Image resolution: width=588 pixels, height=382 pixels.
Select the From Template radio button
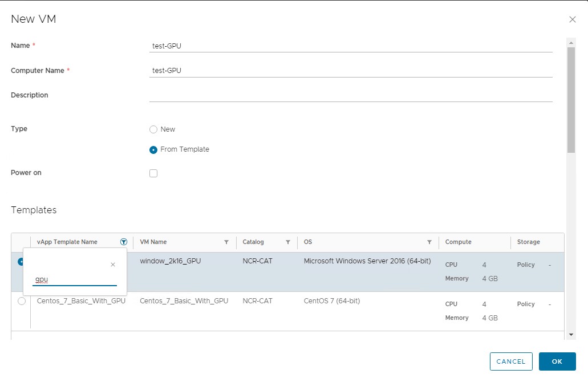pyautogui.click(x=153, y=149)
